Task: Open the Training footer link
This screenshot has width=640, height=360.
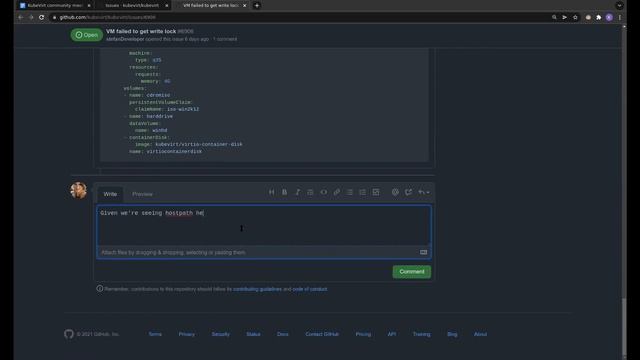Action: [x=421, y=334]
